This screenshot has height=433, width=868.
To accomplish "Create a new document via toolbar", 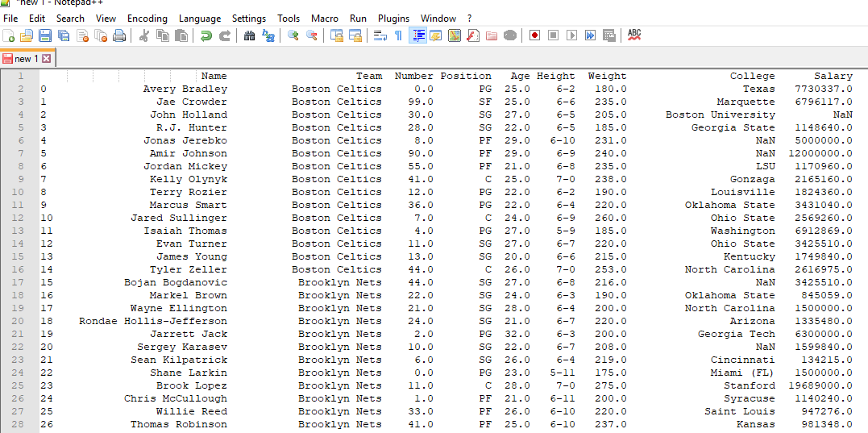I will [8, 36].
